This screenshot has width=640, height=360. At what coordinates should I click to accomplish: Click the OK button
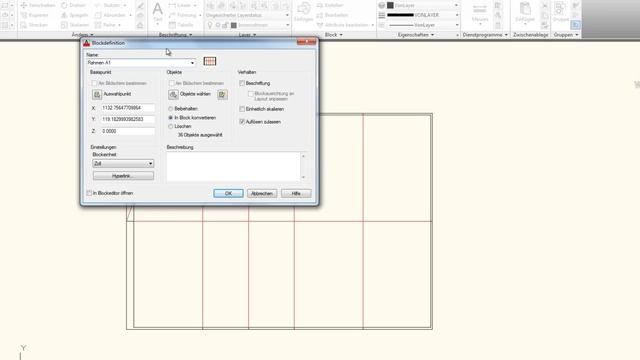tap(228, 193)
